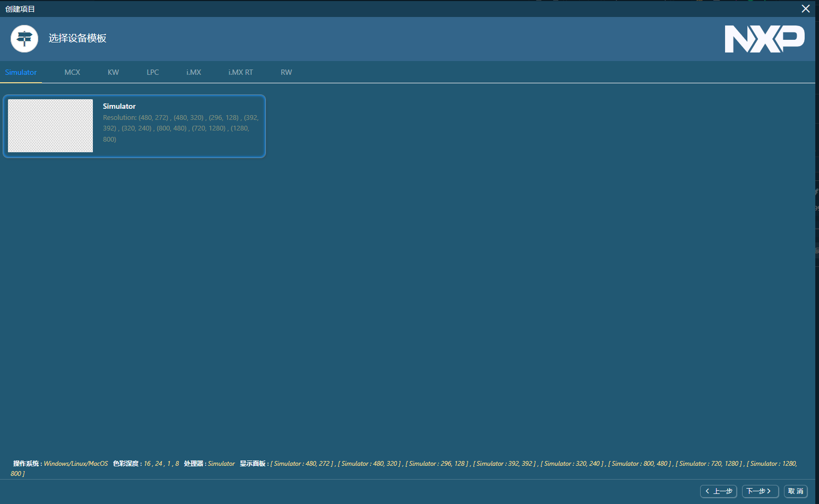Click the Simulator template preview thumbnail

pos(50,126)
